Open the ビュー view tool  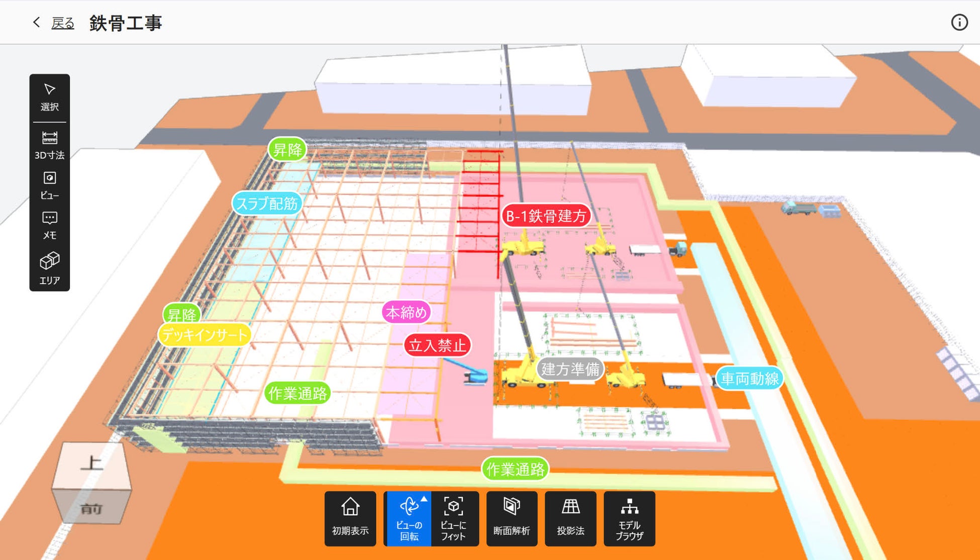click(x=49, y=185)
